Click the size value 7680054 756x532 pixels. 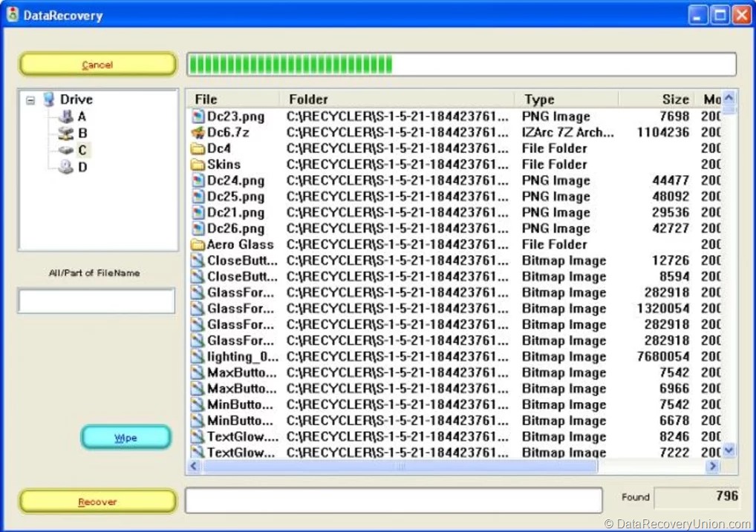[x=663, y=356]
